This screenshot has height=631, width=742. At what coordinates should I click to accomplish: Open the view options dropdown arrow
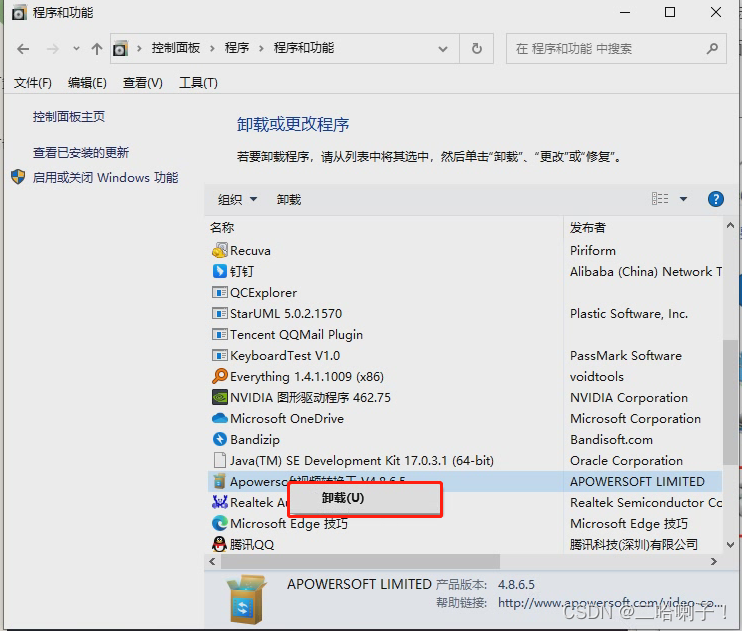click(683, 199)
